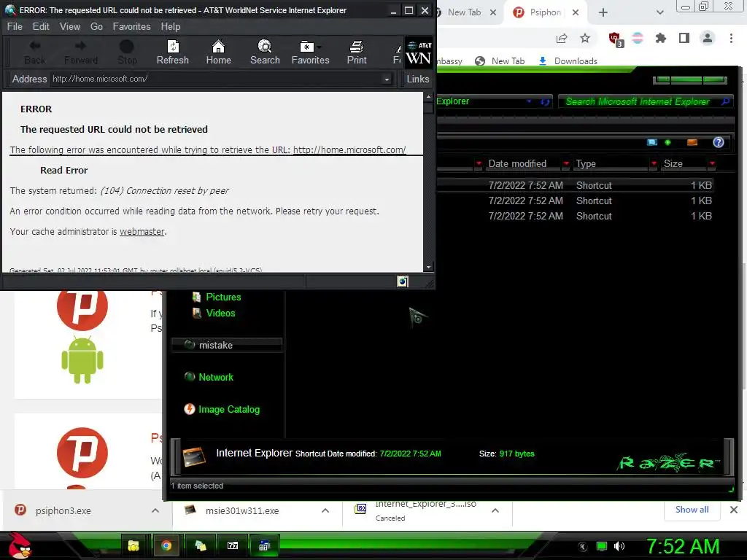Open Help menu in Internet Explorer
The image size is (747, 560).
click(x=171, y=27)
